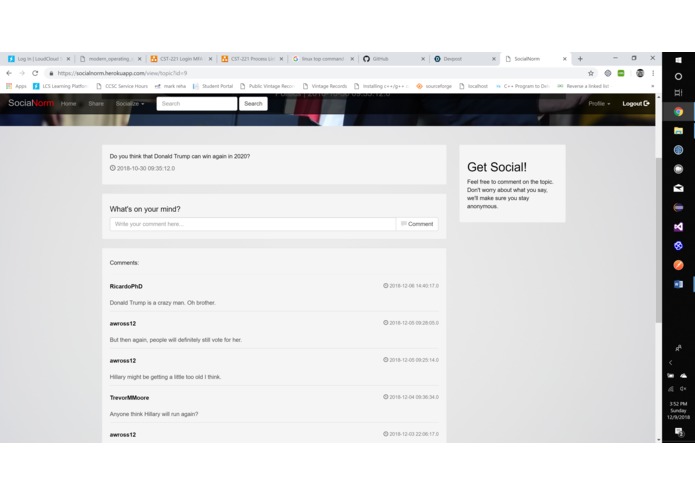Open Postman orange icon in taskbar
This screenshot has height=494, width=695.
(x=678, y=265)
